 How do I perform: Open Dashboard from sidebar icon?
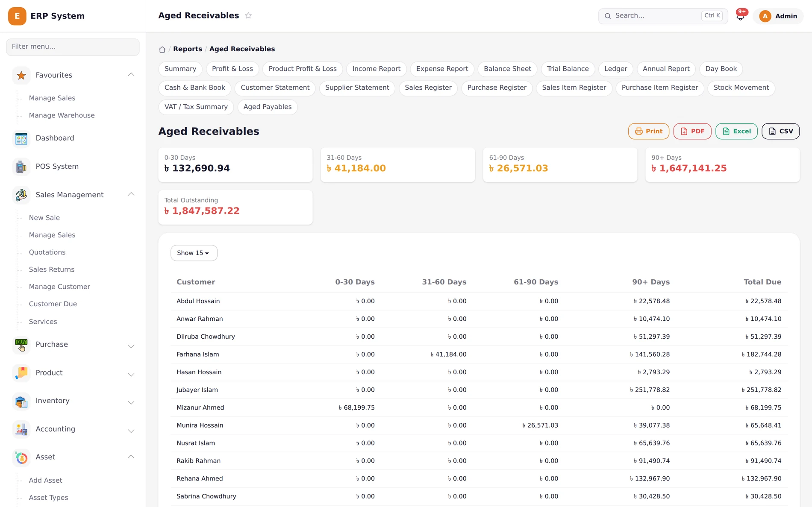point(21,138)
